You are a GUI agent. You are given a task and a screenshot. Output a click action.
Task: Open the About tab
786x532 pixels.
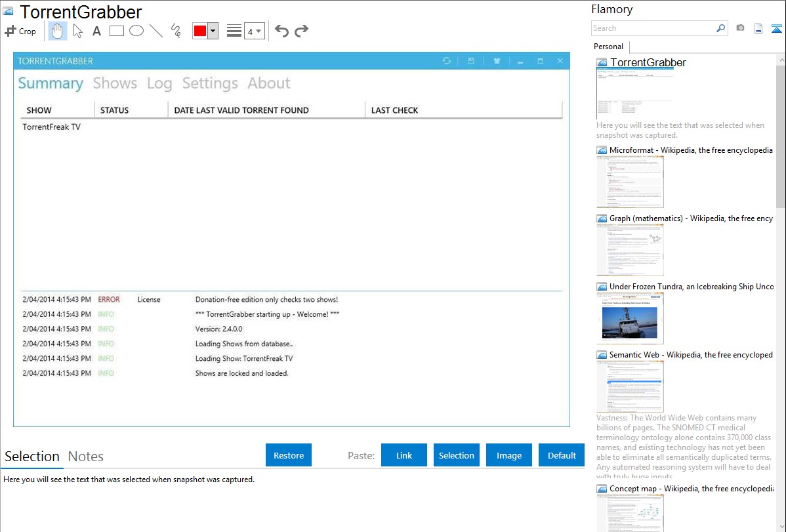tap(269, 83)
